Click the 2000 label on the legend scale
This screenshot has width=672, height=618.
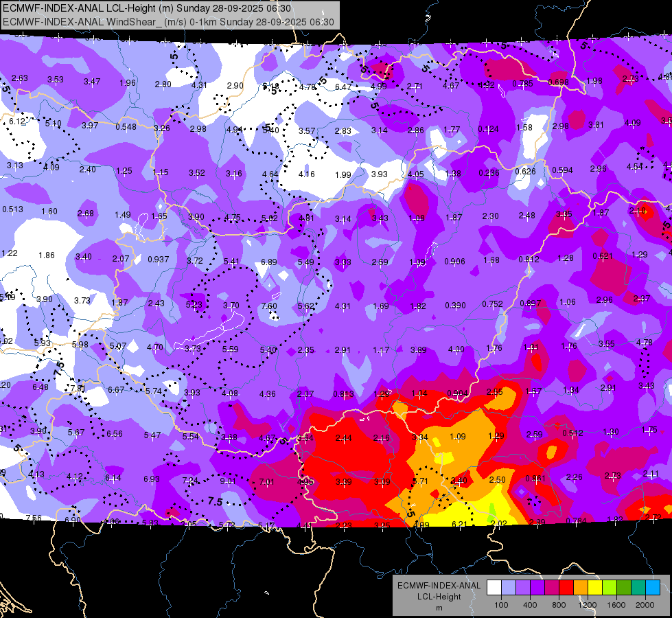tap(645, 605)
